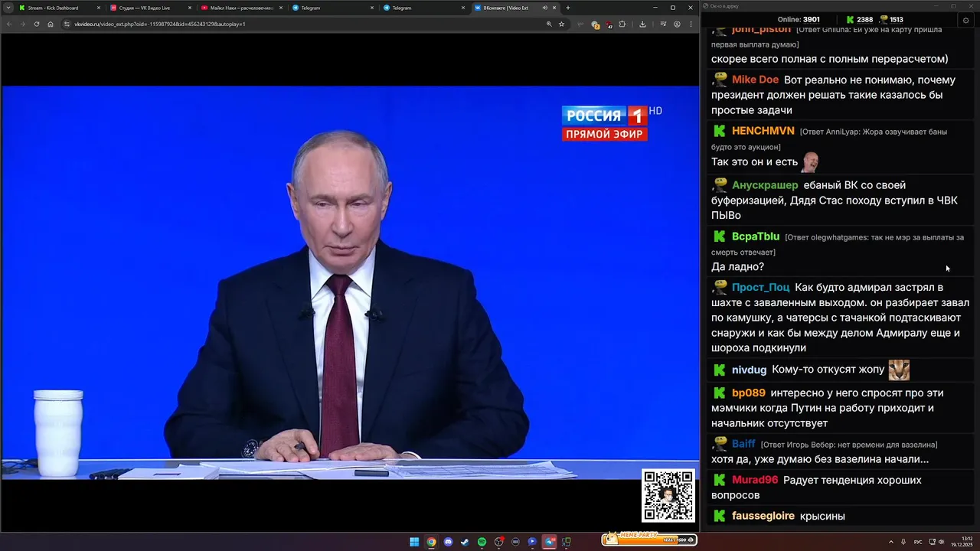Click the message 'Да ладно?'
This screenshot has width=980, height=551.
click(737, 267)
